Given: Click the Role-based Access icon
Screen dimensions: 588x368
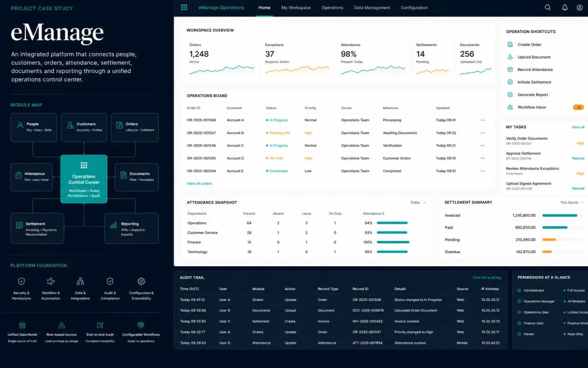Looking at the screenshot, I should (62, 325).
